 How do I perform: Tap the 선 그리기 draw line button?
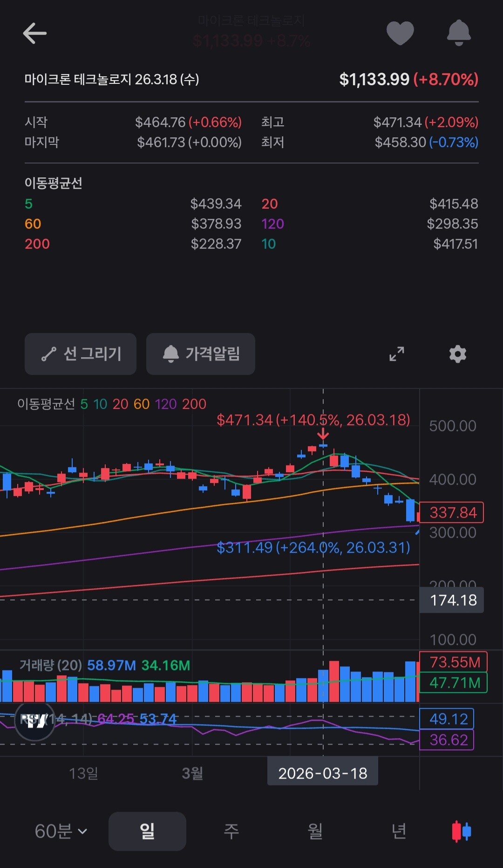[x=81, y=354]
